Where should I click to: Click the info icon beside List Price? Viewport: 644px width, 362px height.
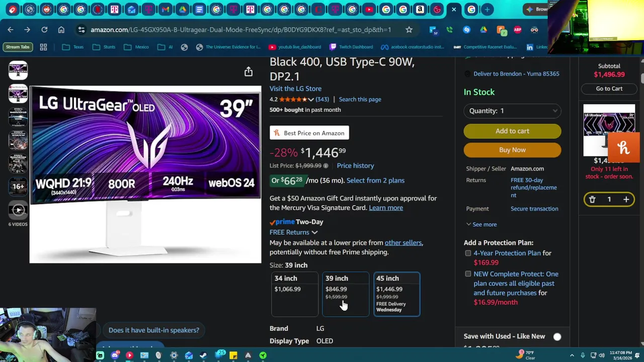(x=326, y=165)
